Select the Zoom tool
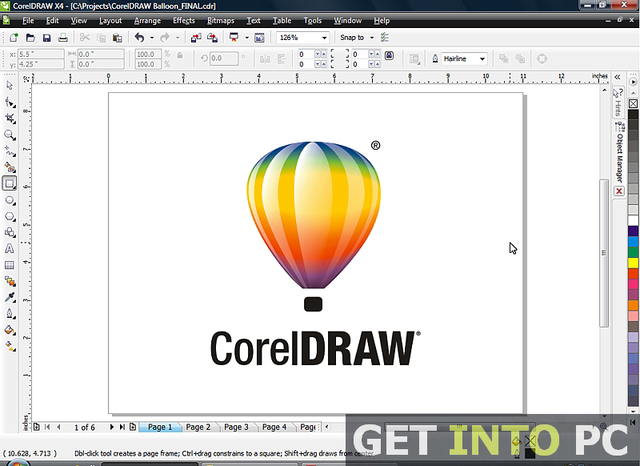 [x=9, y=135]
